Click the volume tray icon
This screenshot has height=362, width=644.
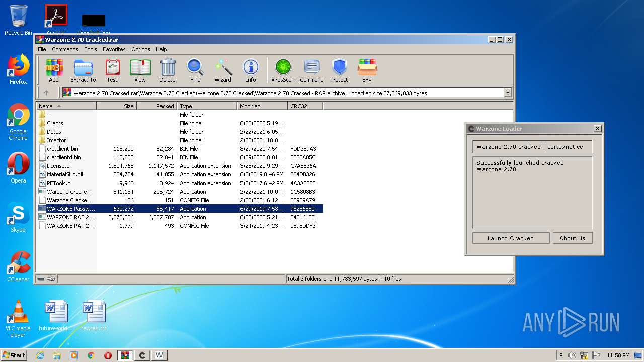click(572, 355)
